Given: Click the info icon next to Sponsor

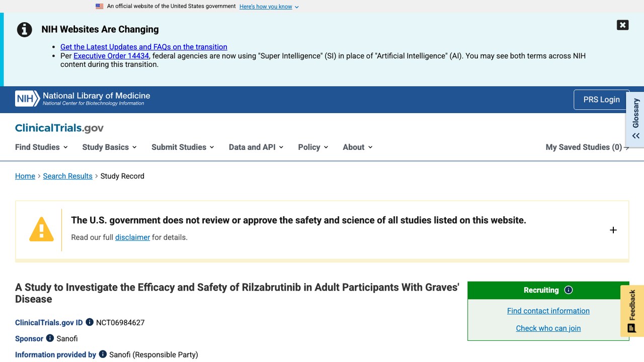Looking at the screenshot, I should tap(50, 338).
